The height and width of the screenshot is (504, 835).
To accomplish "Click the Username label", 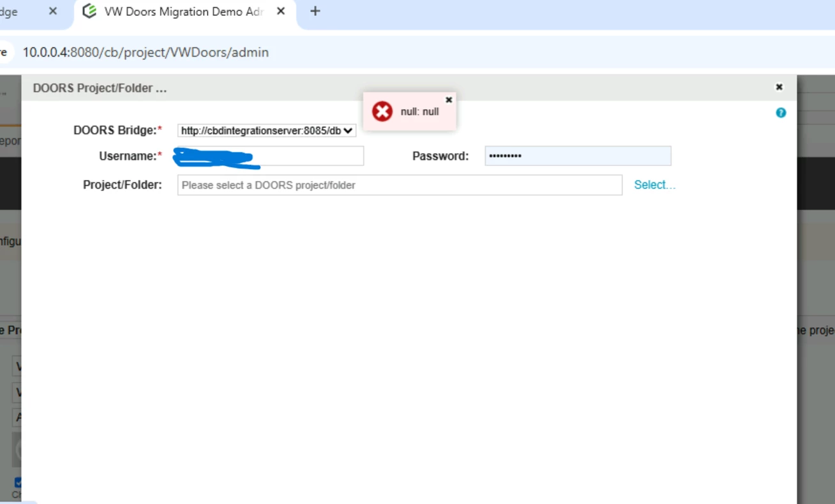I will coord(130,156).
